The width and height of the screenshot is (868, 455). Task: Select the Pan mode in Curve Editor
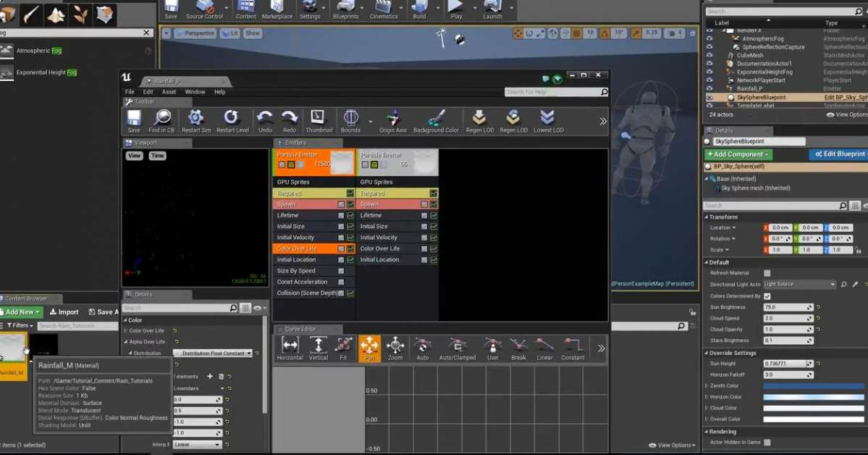369,348
